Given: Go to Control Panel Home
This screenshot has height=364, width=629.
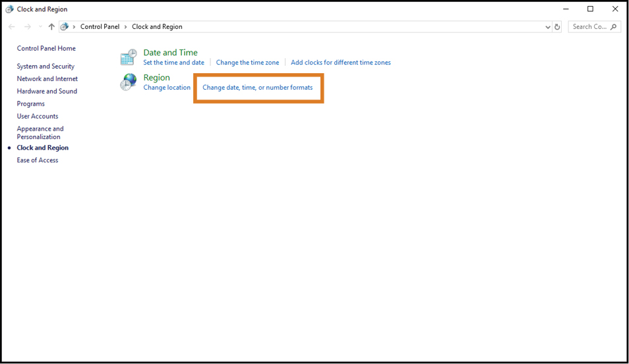Looking at the screenshot, I should (x=46, y=48).
